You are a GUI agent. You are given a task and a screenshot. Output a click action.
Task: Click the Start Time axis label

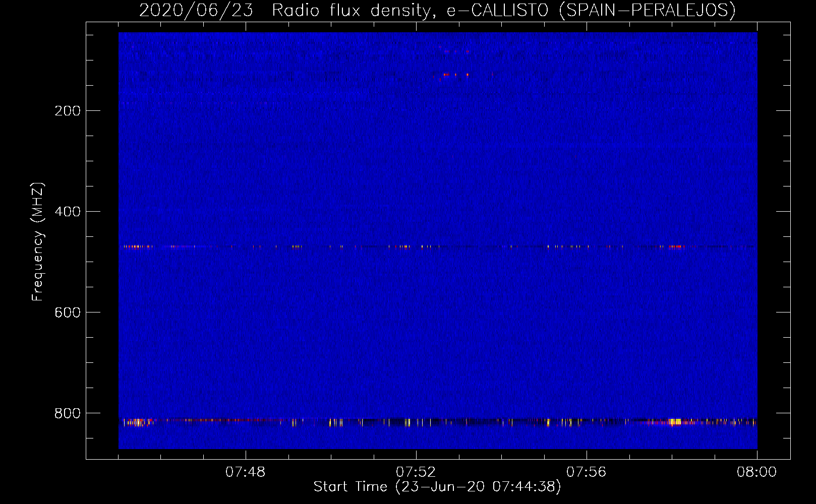pos(437,487)
